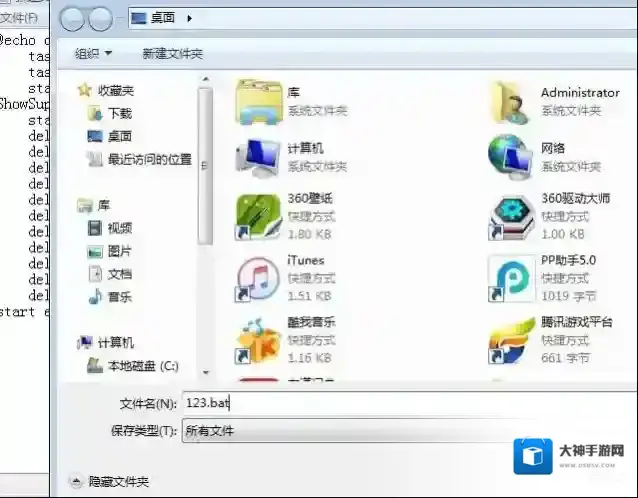Image resolution: width=638 pixels, height=498 pixels.
Task: Select 视频 under libraries
Action: [x=120, y=228]
